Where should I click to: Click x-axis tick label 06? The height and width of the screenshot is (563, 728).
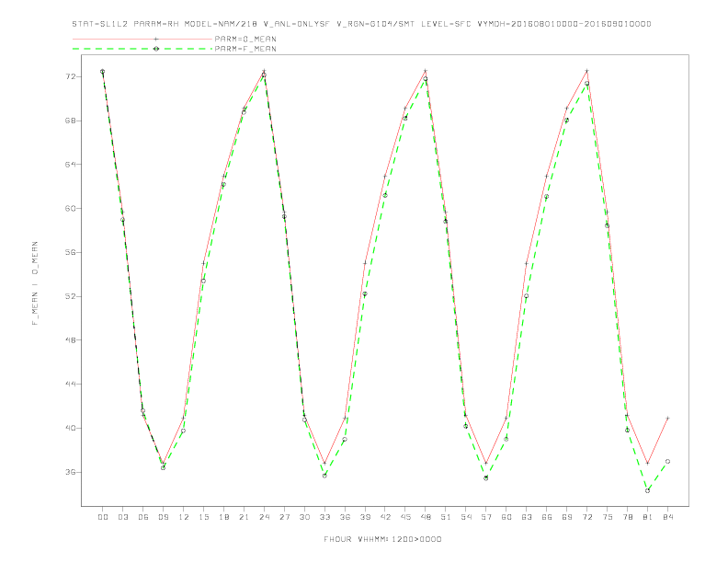pyautogui.click(x=143, y=517)
